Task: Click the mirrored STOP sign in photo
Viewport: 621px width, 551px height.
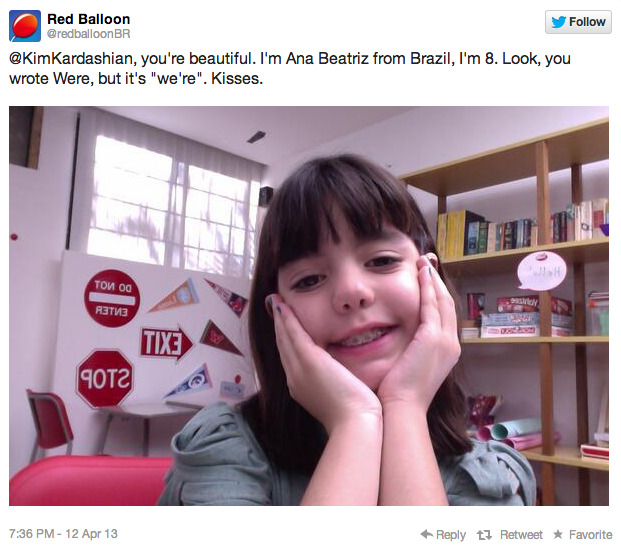Action: (105, 378)
